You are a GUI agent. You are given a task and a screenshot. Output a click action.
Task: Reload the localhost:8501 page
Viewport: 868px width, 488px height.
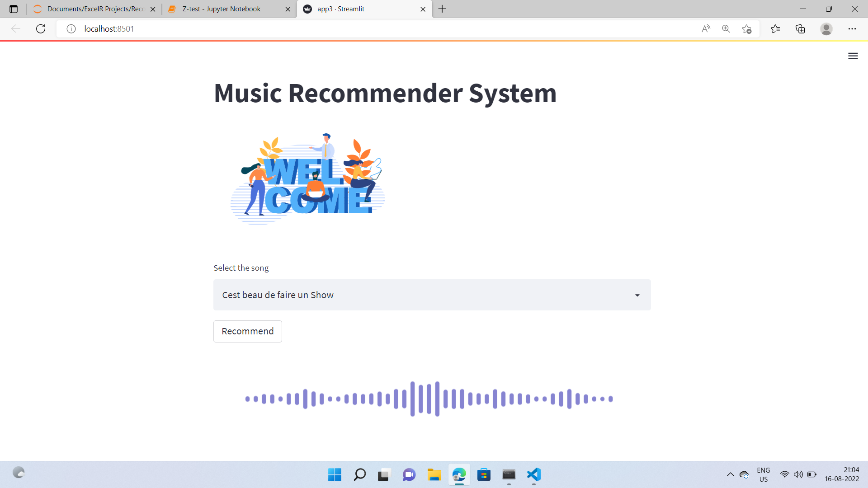(x=41, y=28)
